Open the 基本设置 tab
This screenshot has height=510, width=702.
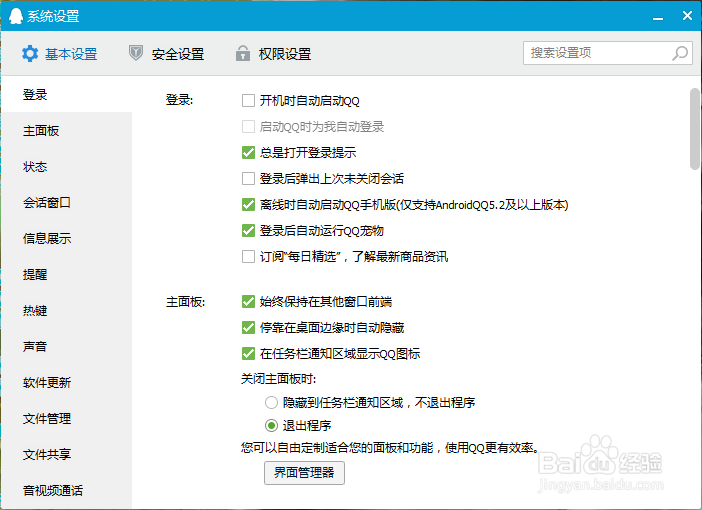tap(60, 54)
